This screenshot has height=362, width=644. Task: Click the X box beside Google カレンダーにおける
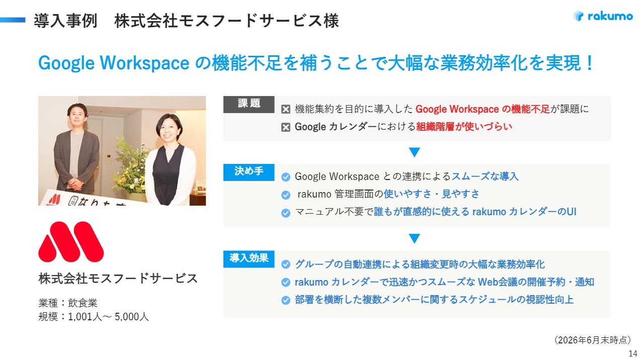point(286,127)
